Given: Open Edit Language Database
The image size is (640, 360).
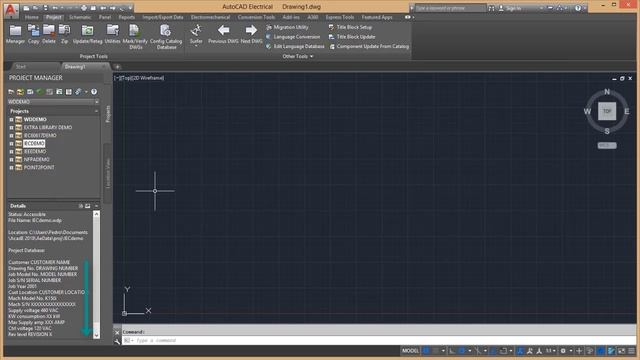Looking at the screenshot, I should [295, 47].
